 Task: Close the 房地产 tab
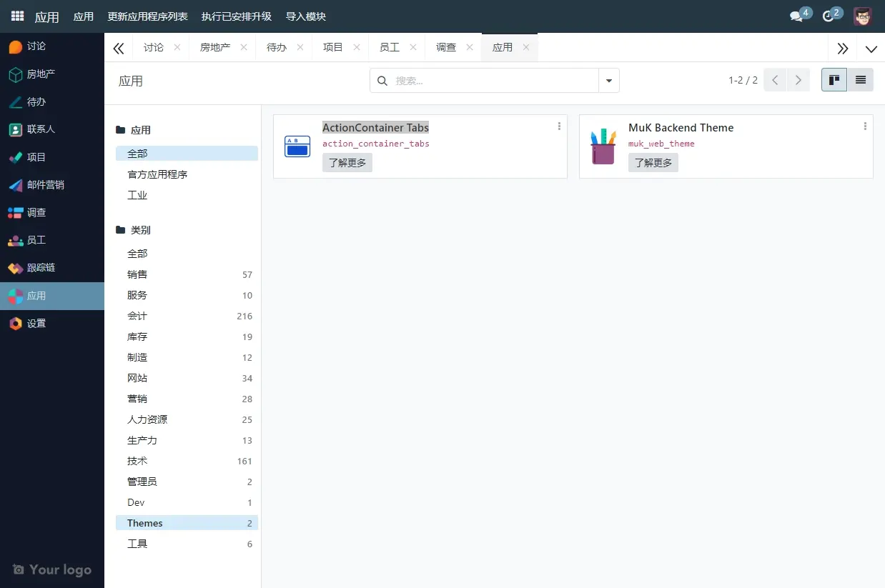(244, 47)
